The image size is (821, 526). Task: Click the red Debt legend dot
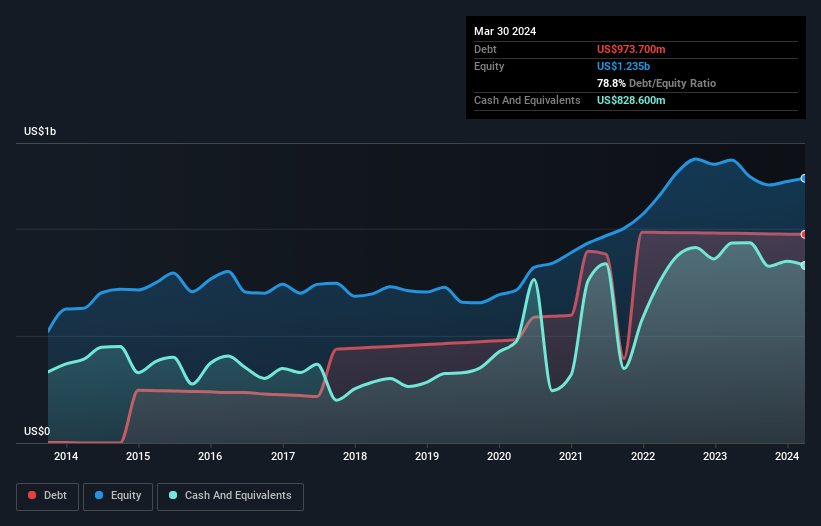pos(32,495)
